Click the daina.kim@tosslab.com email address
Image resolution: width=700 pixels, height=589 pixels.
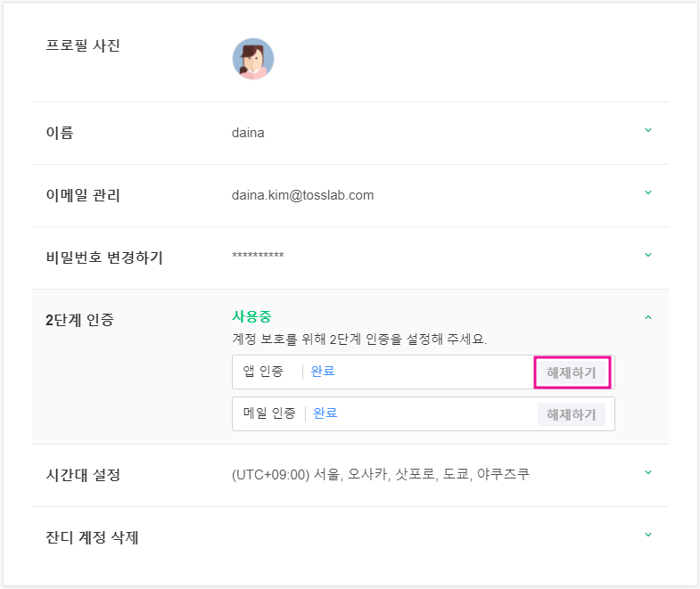302,195
